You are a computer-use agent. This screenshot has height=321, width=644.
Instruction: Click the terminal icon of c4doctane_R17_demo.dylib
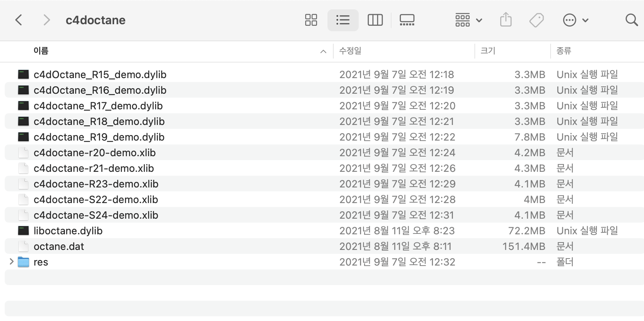tap(23, 105)
